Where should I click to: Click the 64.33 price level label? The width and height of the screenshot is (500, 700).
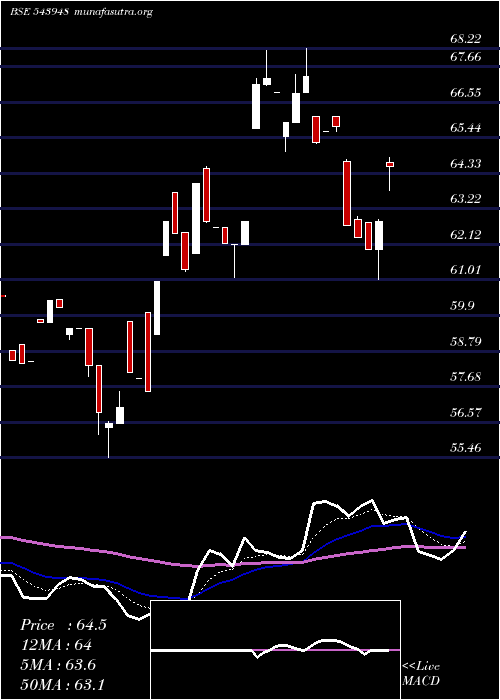(x=466, y=164)
